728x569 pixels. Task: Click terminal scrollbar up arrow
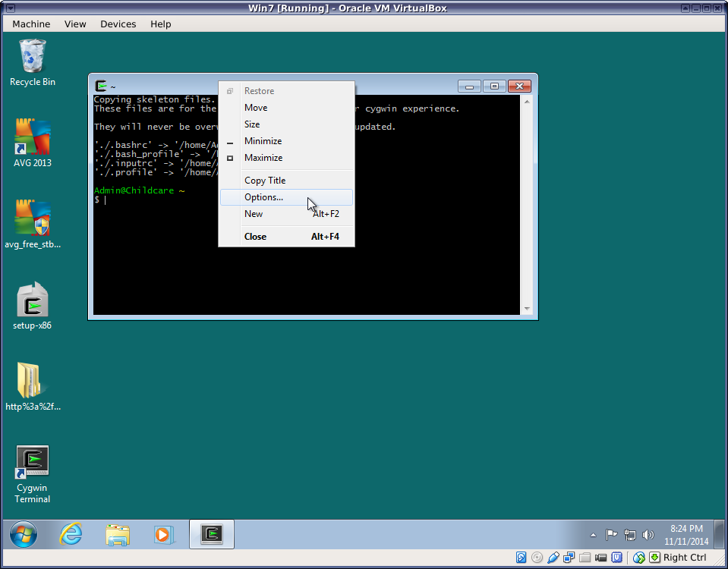527,101
